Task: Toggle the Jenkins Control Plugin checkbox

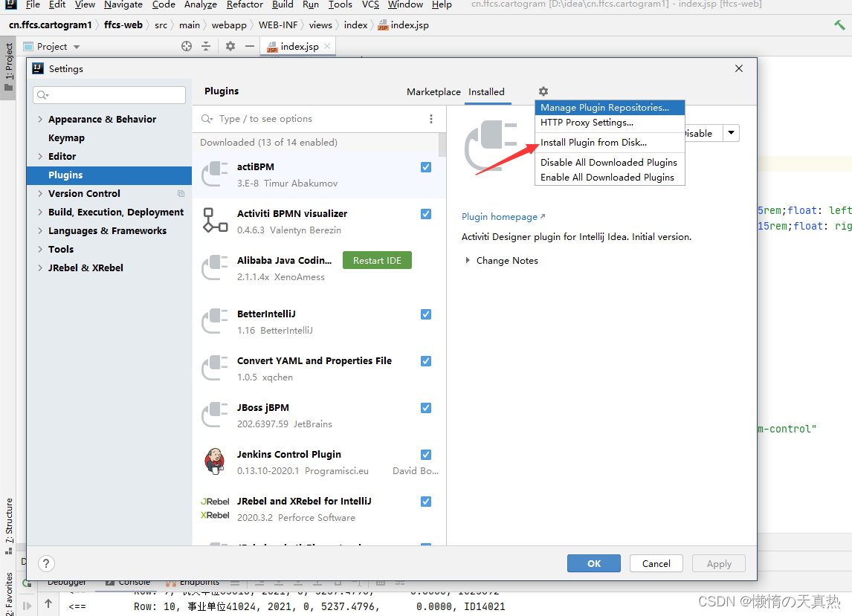Action: tap(426, 455)
